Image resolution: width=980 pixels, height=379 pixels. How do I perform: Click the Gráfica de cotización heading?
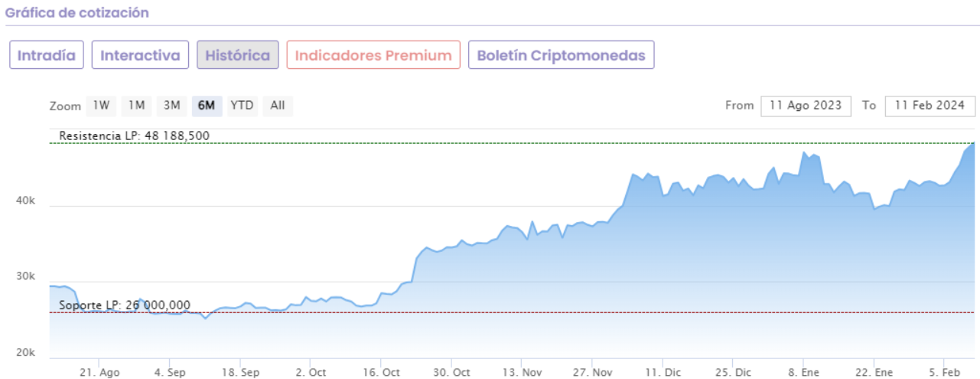(77, 13)
